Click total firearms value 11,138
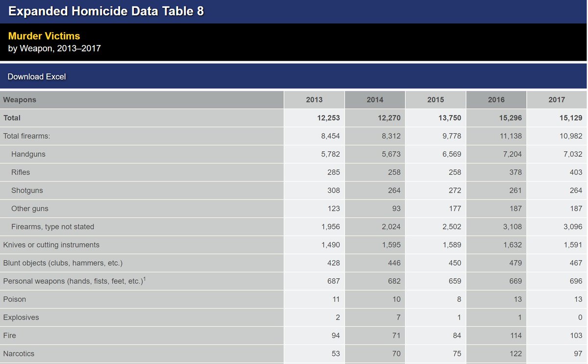The image size is (588, 364). pyautogui.click(x=511, y=136)
